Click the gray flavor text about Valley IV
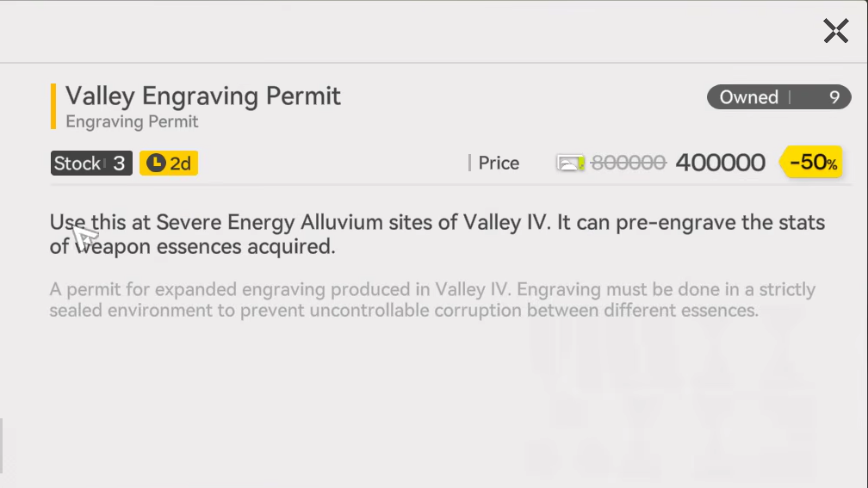The height and width of the screenshot is (488, 868). (x=431, y=300)
